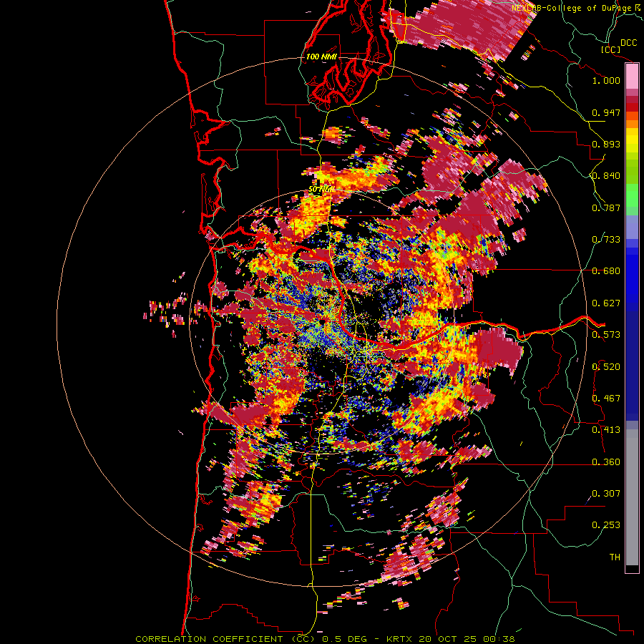Click the [CC] legend unit label

tap(610, 49)
